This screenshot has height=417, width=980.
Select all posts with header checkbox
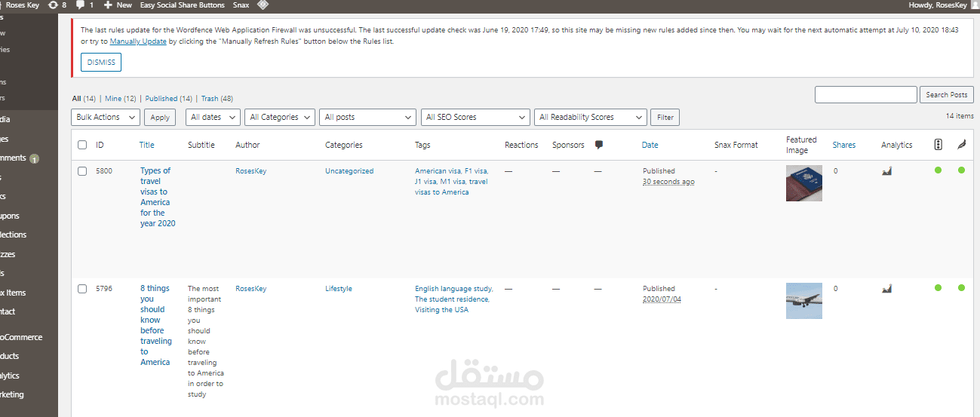coord(82,145)
